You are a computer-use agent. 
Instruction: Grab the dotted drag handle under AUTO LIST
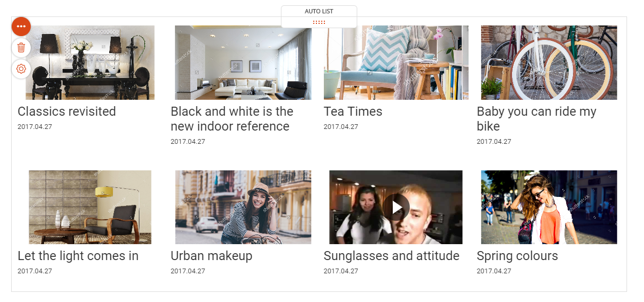point(319,22)
